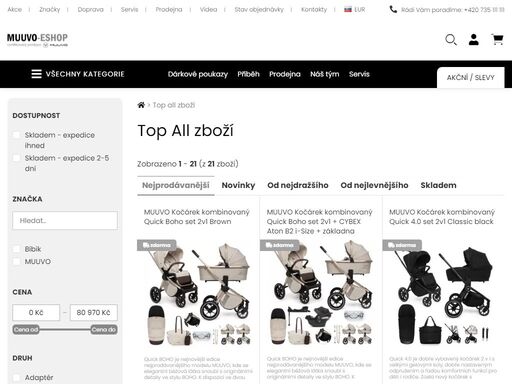Open the user account icon
This screenshot has width=512, height=384.
coord(474,40)
